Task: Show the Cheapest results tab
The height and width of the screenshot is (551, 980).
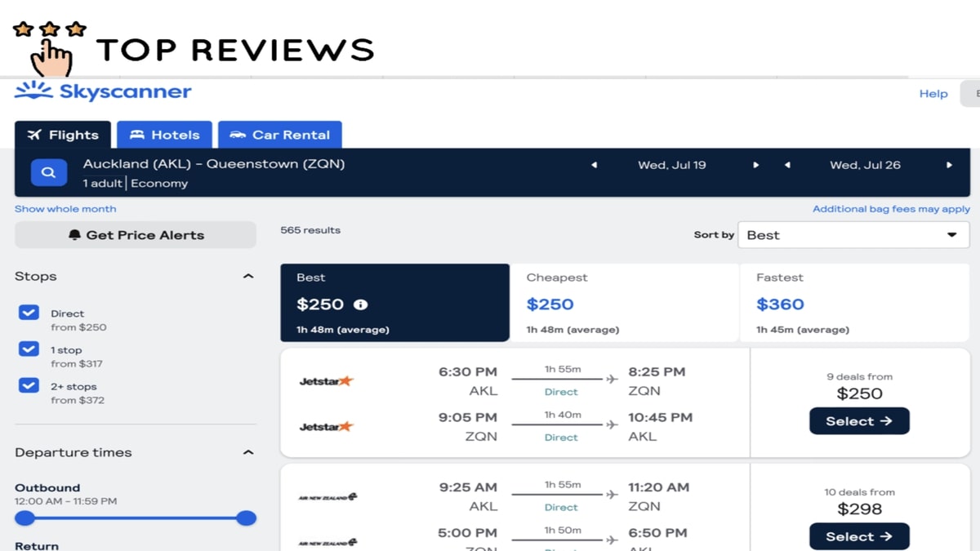Action: (625, 303)
